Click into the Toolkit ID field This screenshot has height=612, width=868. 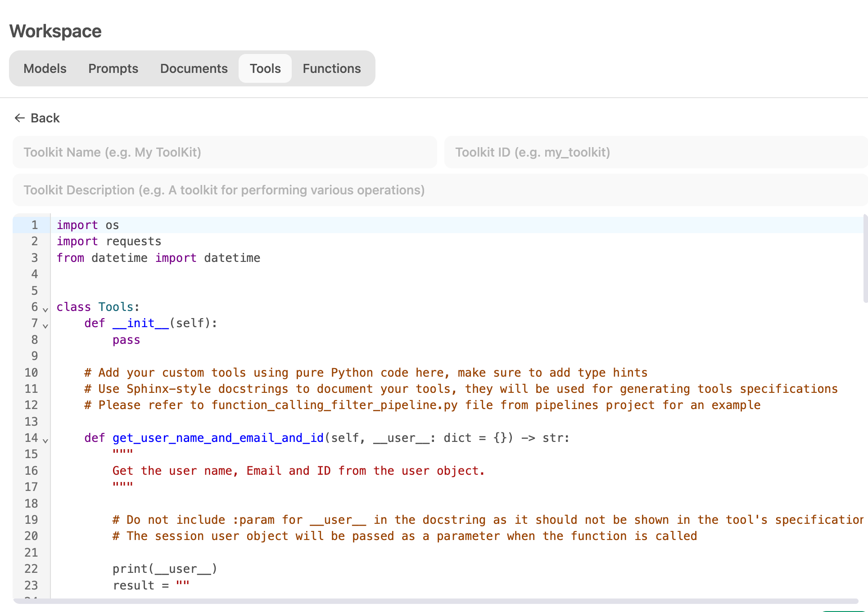point(655,152)
